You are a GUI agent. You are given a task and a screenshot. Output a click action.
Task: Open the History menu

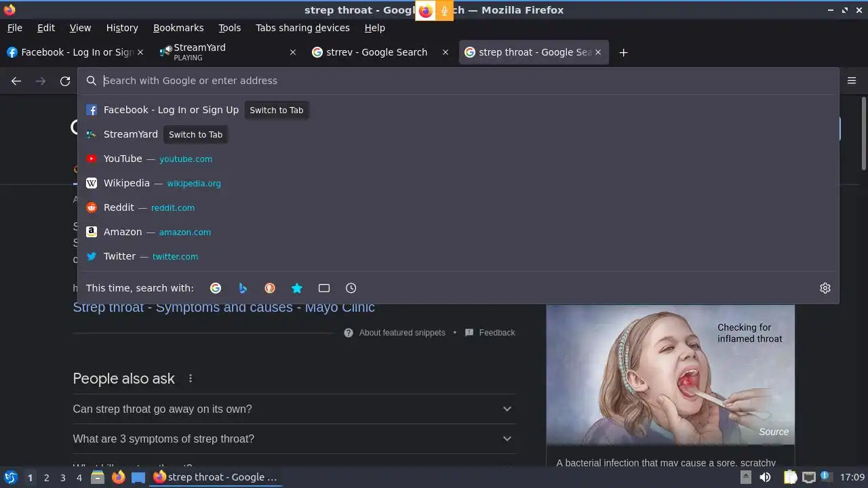(122, 28)
